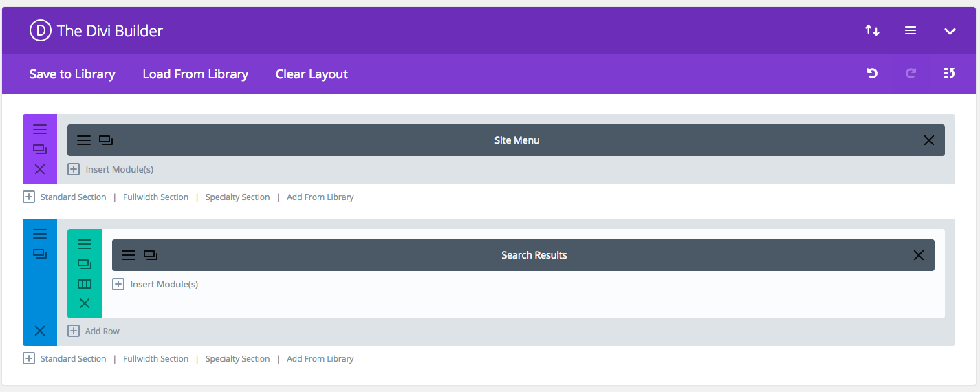Insert module below Site Menu
The width and height of the screenshot is (980, 392).
tap(111, 169)
